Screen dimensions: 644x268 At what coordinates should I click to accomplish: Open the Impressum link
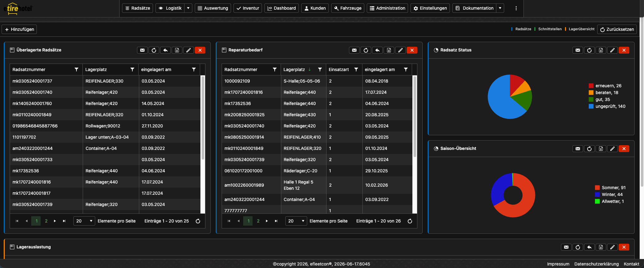558,264
